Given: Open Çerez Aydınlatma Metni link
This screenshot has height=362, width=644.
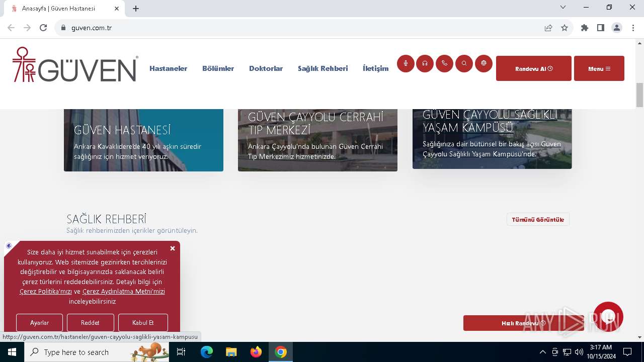Looking at the screenshot, I should click(124, 292).
